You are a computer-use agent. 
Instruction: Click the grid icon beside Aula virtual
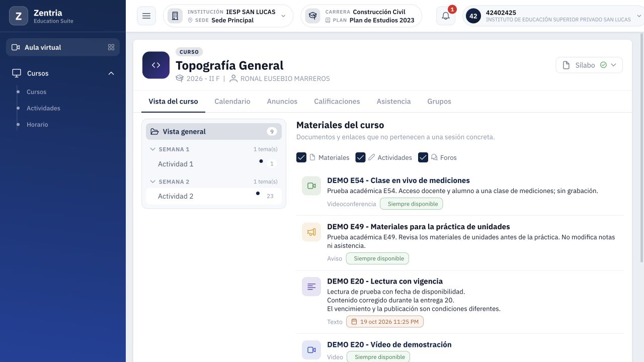(111, 47)
